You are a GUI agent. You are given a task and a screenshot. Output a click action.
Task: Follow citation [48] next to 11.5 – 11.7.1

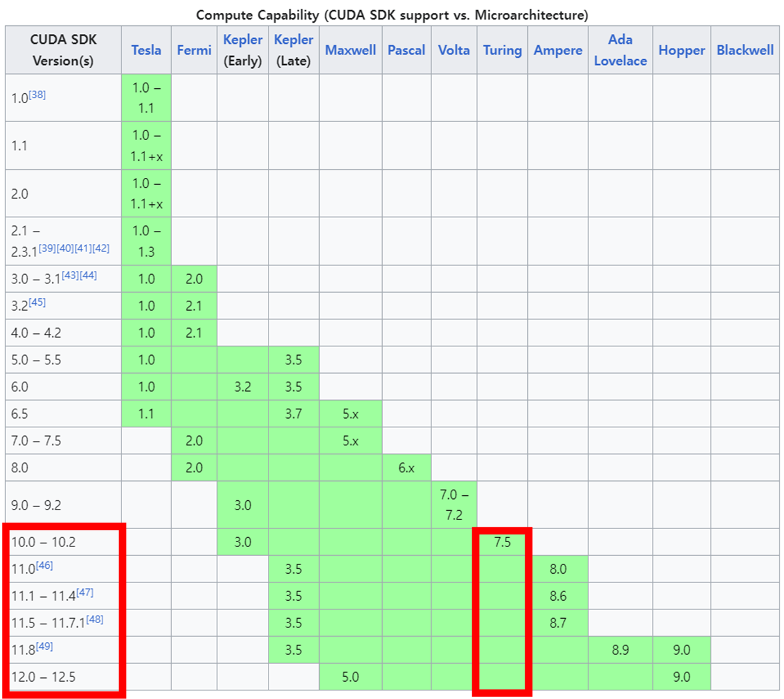pos(94,619)
